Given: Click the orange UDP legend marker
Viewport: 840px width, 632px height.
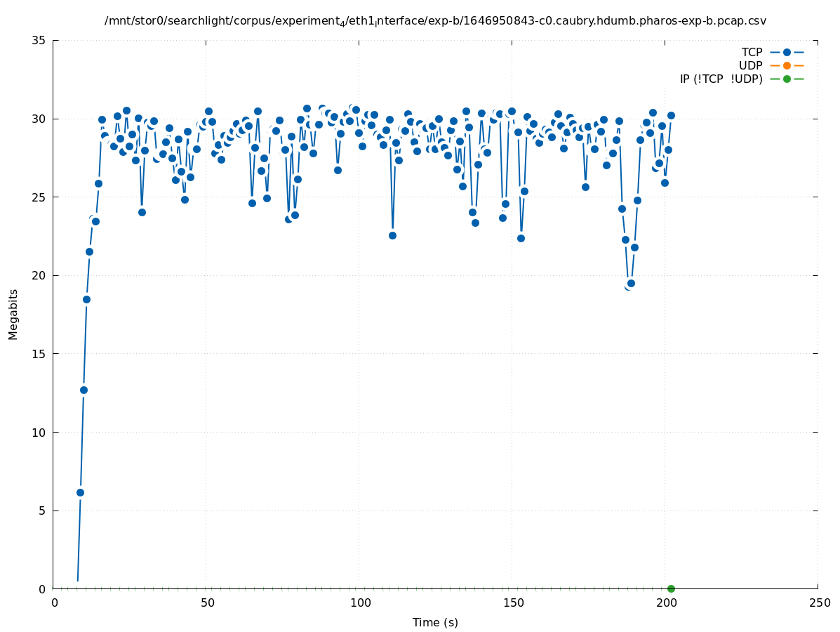Looking at the screenshot, I should tap(787, 65).
